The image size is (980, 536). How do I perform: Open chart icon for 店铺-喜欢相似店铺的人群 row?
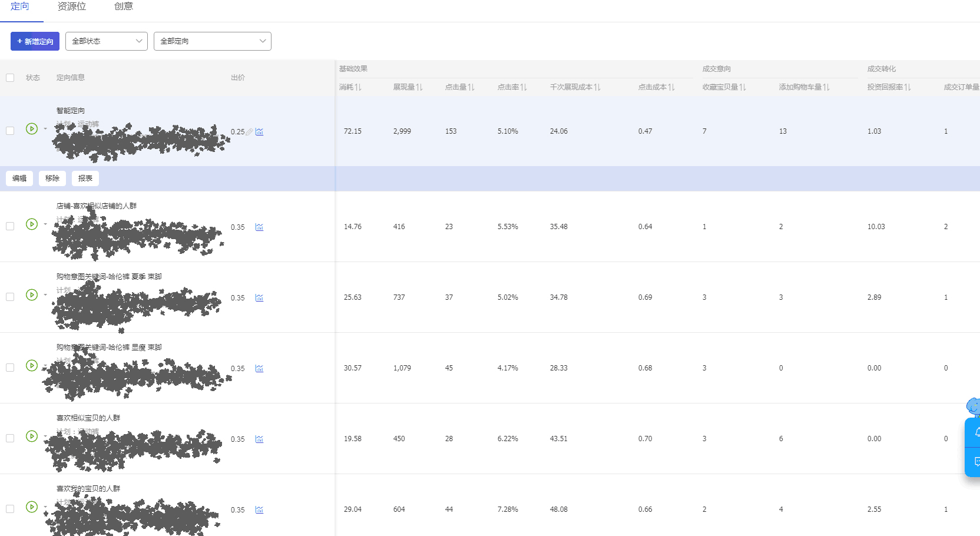[259, 227]
